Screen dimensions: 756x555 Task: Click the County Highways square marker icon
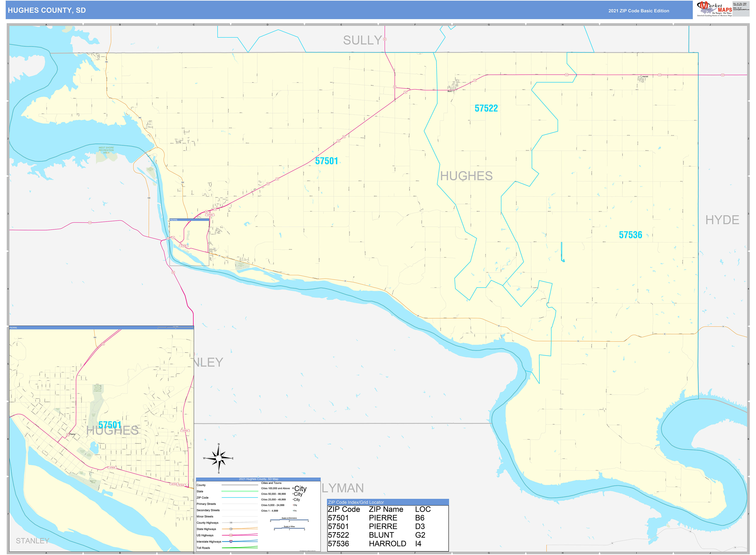(x=231, y=523)
